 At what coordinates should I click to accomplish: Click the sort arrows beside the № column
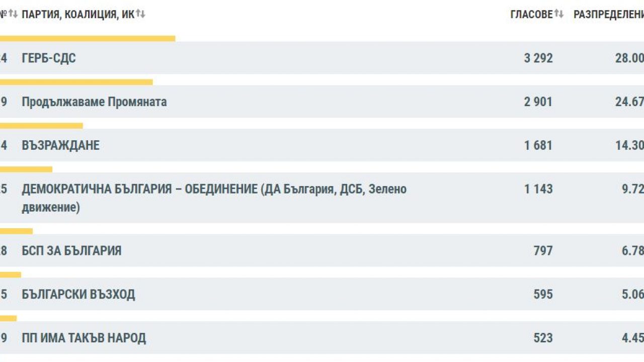point(13,15)
